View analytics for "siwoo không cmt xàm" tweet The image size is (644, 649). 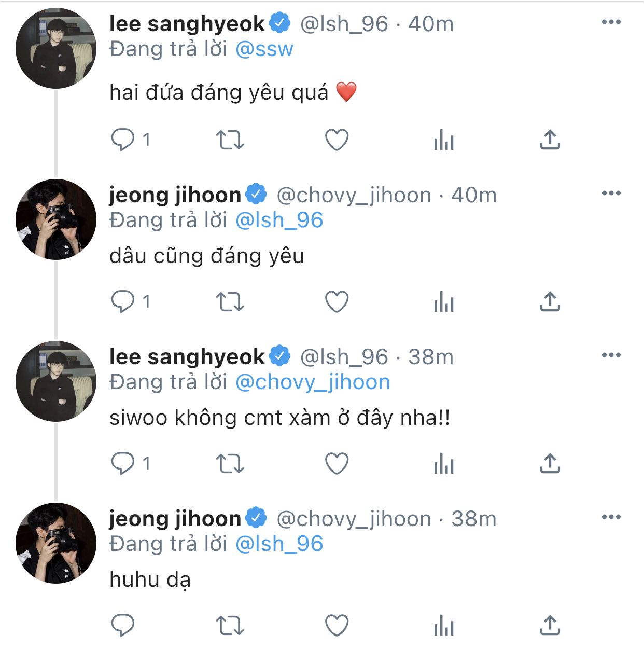coord(443,463)
